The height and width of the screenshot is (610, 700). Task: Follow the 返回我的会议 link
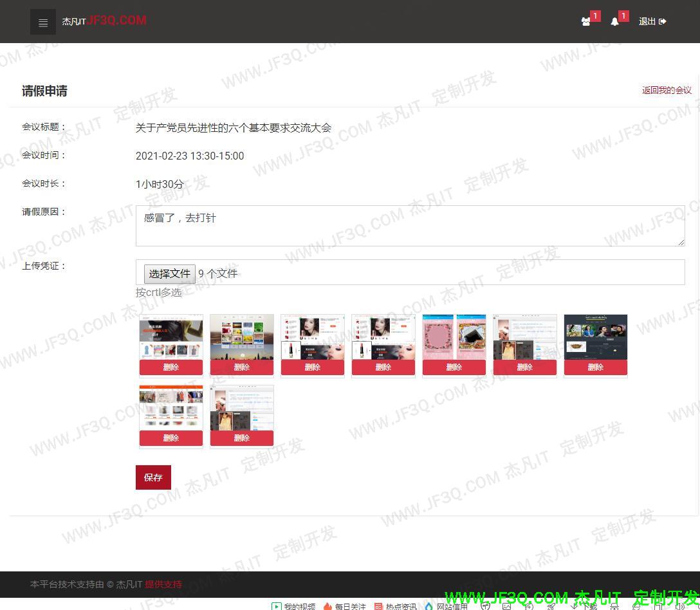[x=667, y=90]
